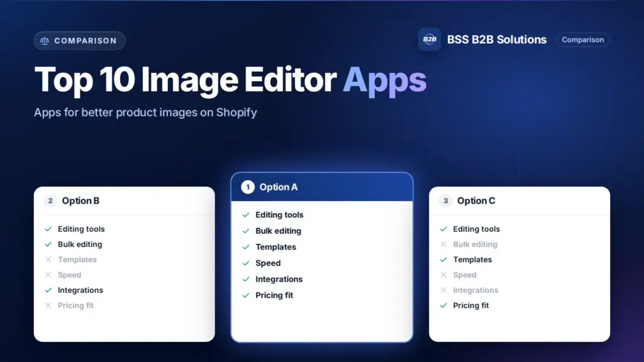This screenshot has height=362, width=644.
Task: Click 'Speed' text in Option A card
Action: tap(268, 263)
